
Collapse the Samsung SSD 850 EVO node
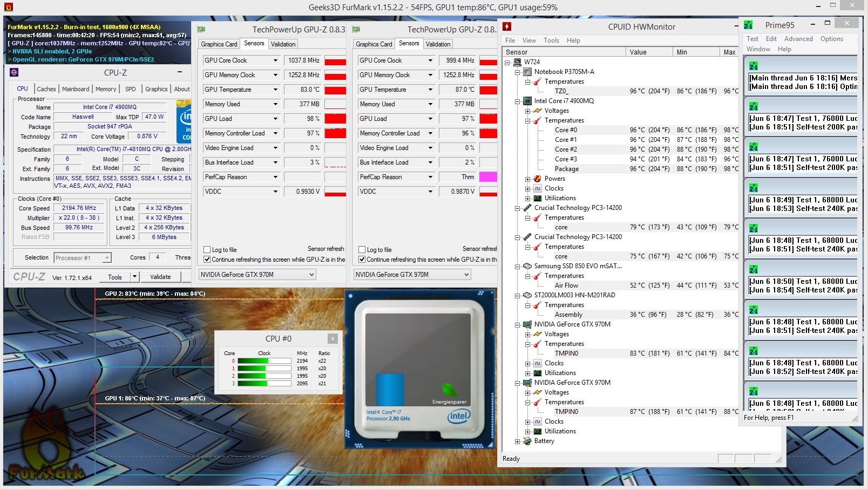click(518, 266)
